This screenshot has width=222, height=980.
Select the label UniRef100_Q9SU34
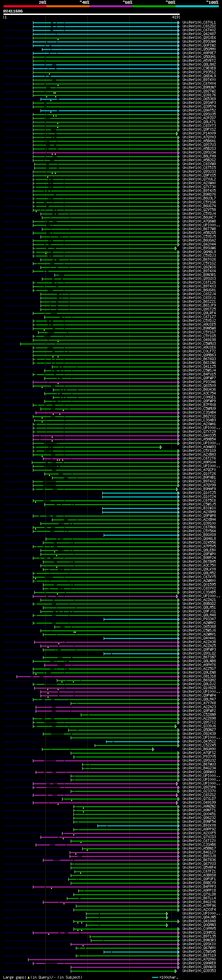point(199,153)
